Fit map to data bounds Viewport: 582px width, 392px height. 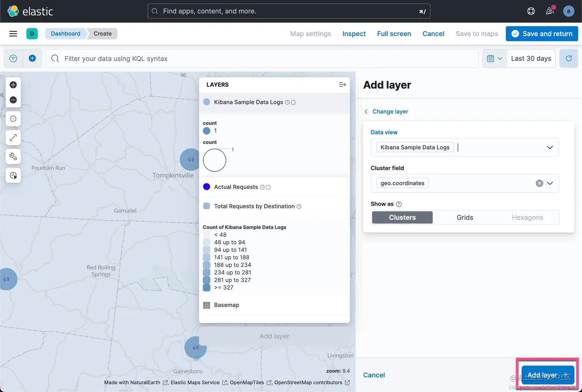click(x=13, y=119)
